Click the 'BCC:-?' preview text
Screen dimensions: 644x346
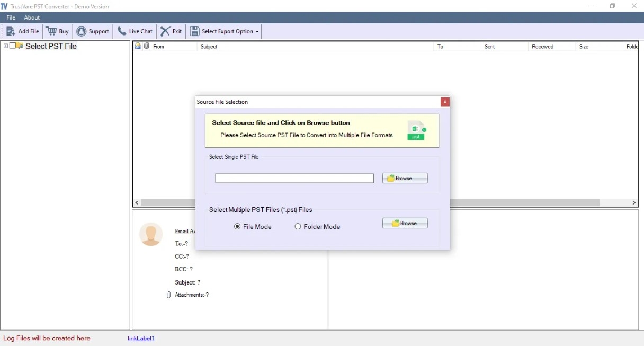184,269
